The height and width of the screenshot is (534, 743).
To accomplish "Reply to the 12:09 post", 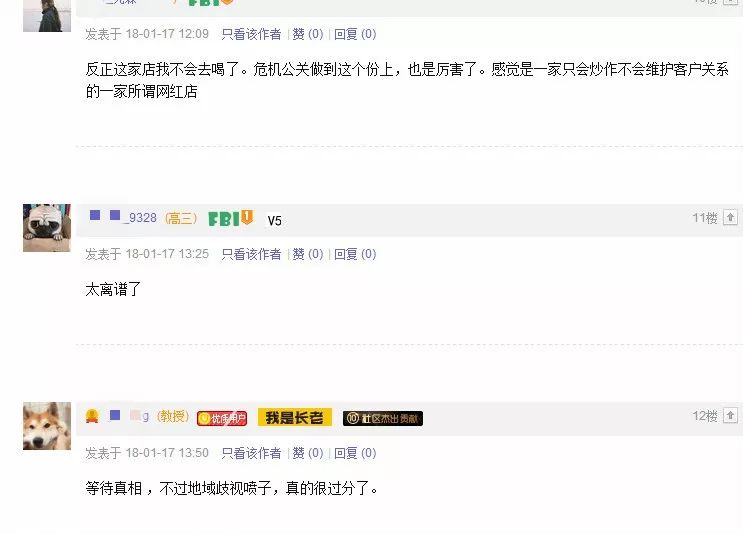I will (355, 34).
